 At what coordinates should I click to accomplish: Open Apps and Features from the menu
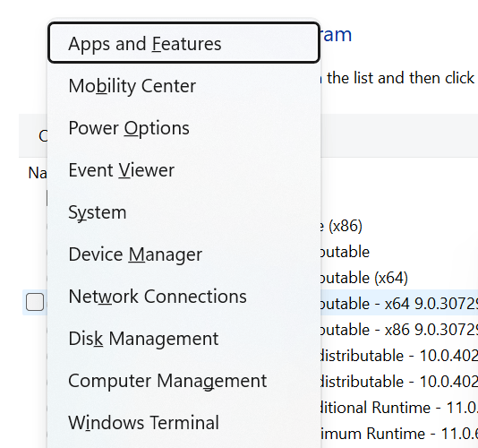184,43
